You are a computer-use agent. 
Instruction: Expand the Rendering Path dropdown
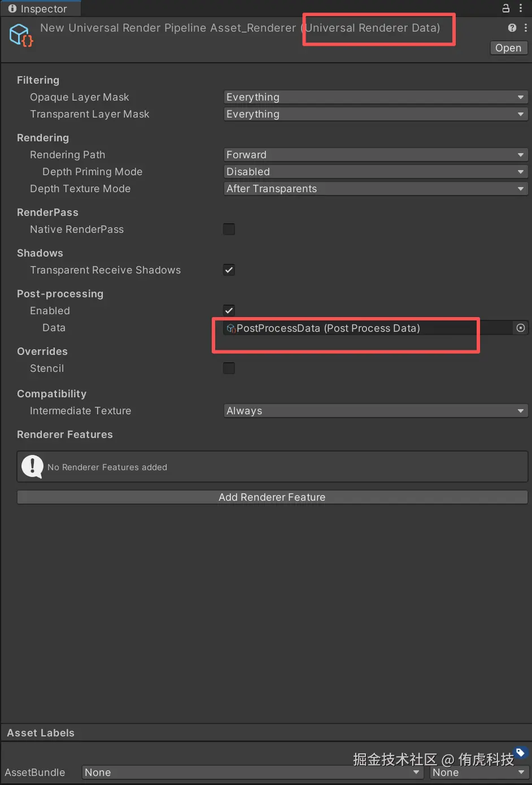pyautogui.click(x=375, y=155)
